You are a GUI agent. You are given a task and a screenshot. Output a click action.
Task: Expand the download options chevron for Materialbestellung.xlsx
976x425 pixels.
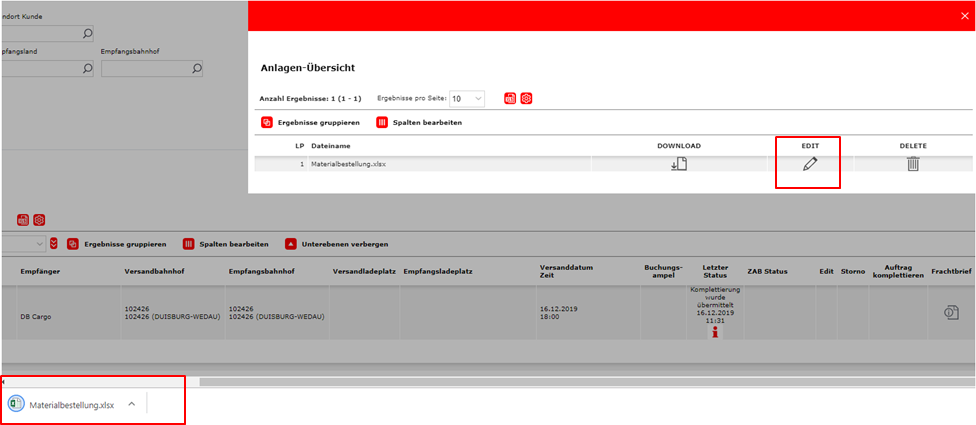(131, 404)
